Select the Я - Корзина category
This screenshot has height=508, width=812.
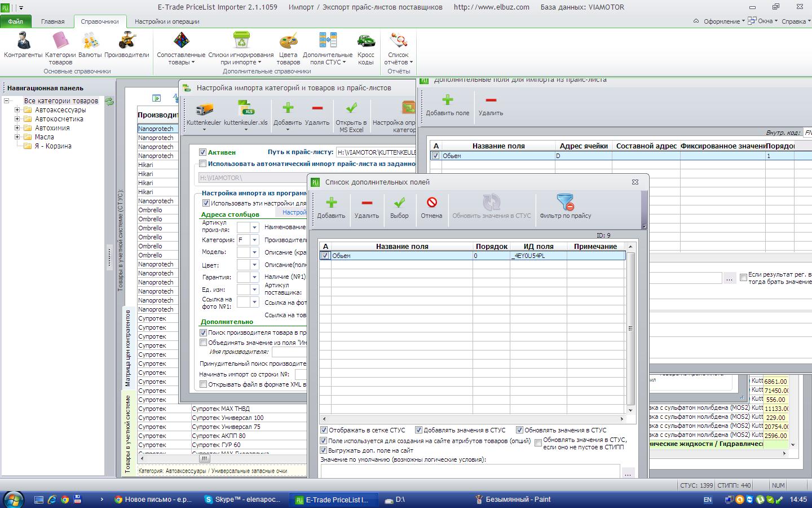pos(53,146)
